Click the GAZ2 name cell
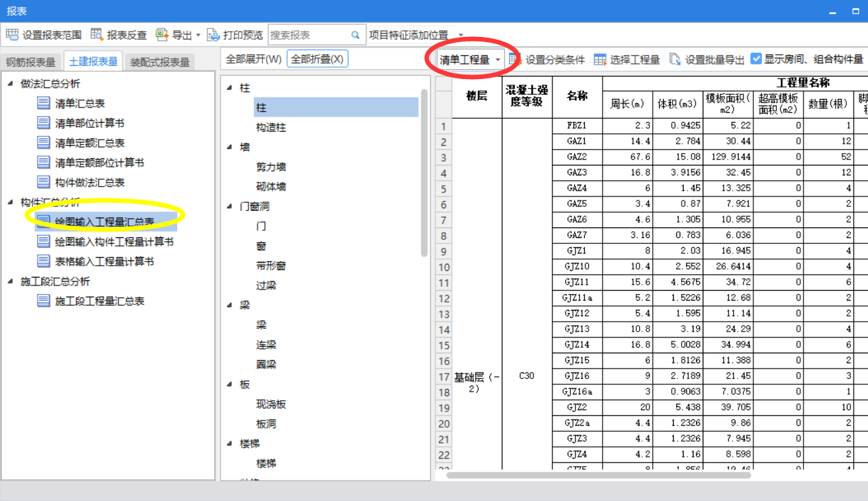 577,157
